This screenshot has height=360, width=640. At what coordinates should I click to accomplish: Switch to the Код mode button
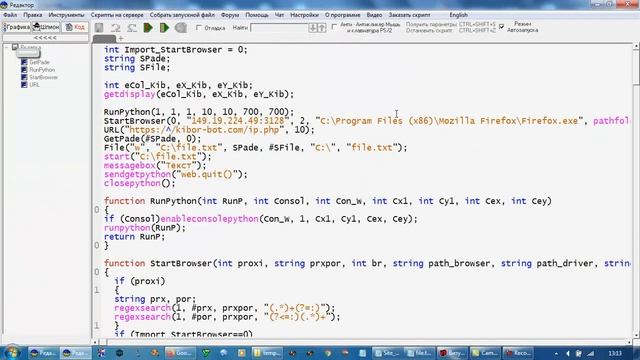click(76, 27)
